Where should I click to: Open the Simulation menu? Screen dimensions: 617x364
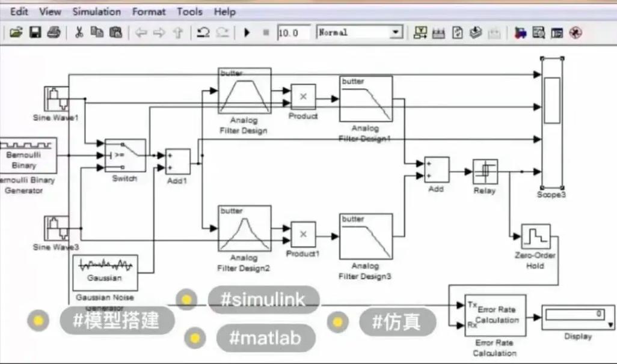[96, 11]
